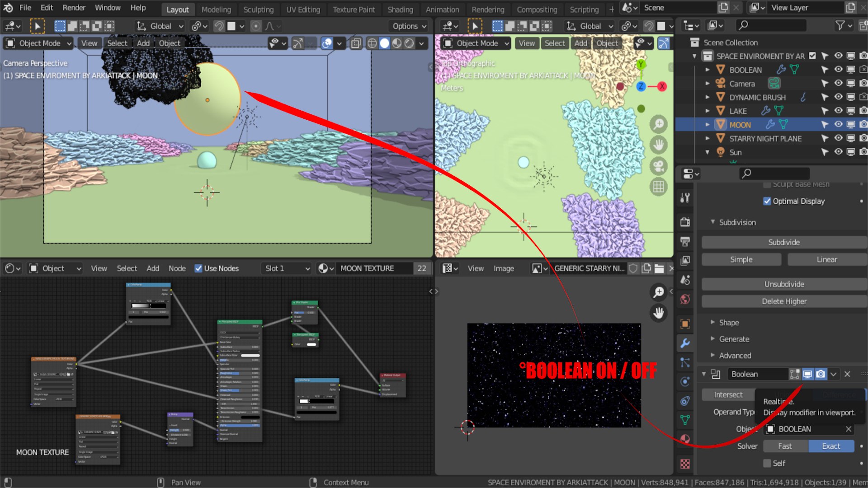868x488 pixels.
Task: Switch to the UV Editing workspace tab
Action: (303, 9)
